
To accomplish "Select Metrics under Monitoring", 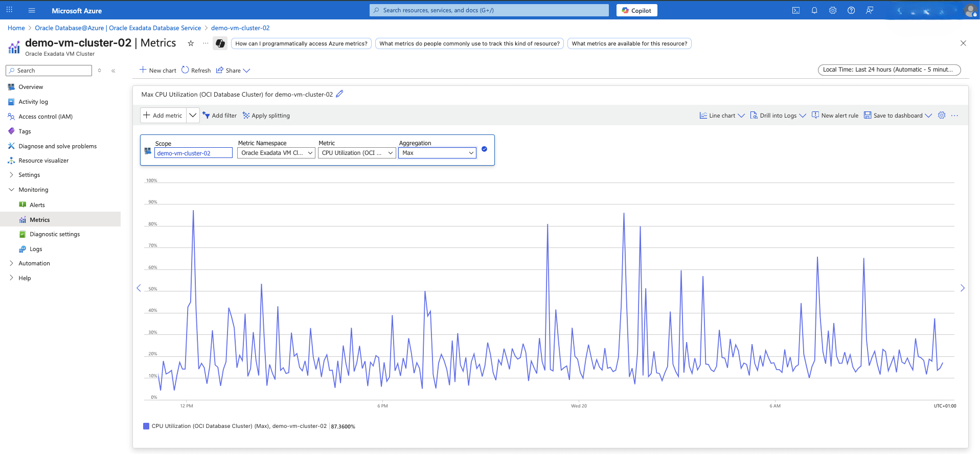I will pyautogui.click(x=60, y=220).
